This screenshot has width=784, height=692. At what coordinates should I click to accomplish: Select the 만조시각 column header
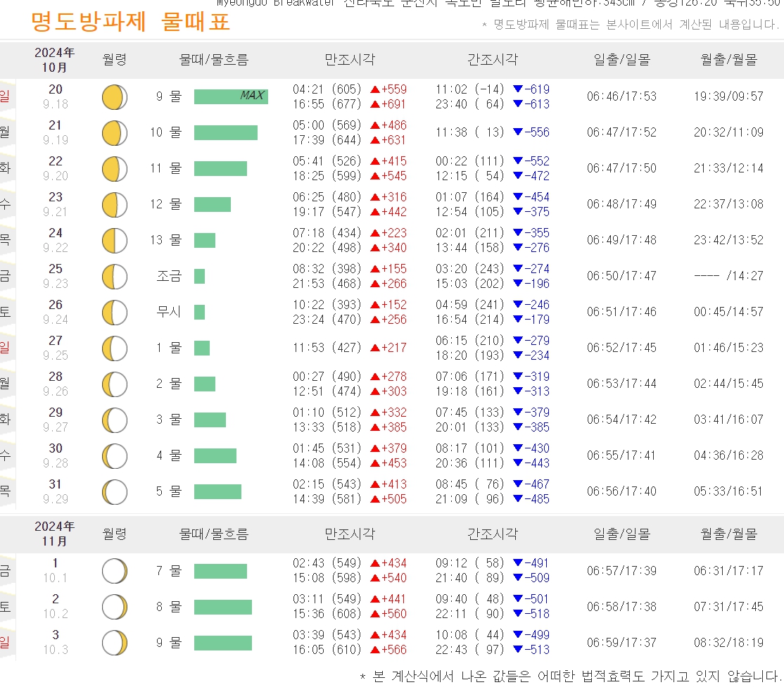(349, 58)
